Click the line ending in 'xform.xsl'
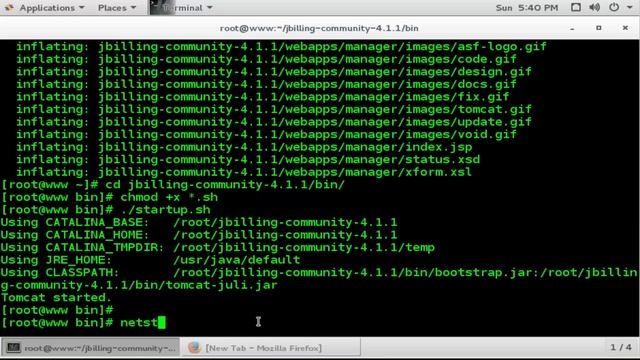Image resolution: width=640 pixels, height=360 pixels. pos(244,172)
